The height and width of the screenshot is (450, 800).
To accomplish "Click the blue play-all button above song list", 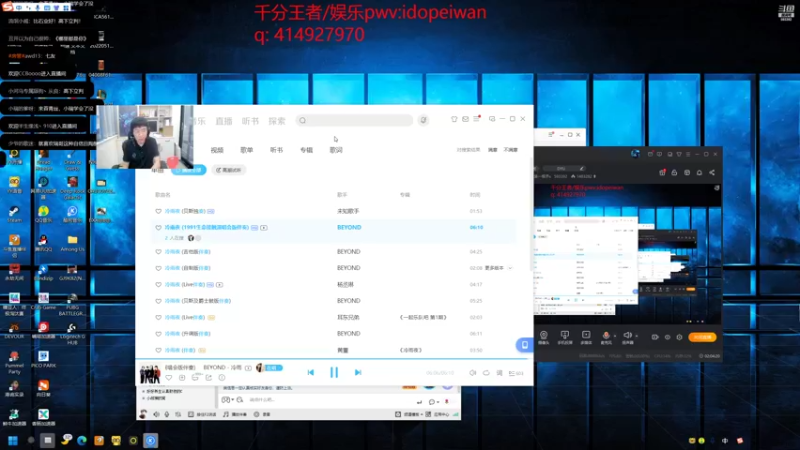I will point(189,170).
